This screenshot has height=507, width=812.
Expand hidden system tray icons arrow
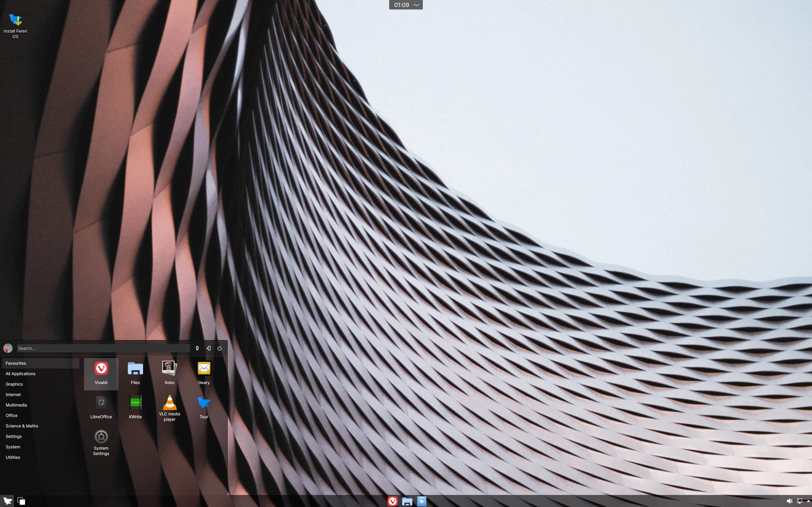click(808, 501)
